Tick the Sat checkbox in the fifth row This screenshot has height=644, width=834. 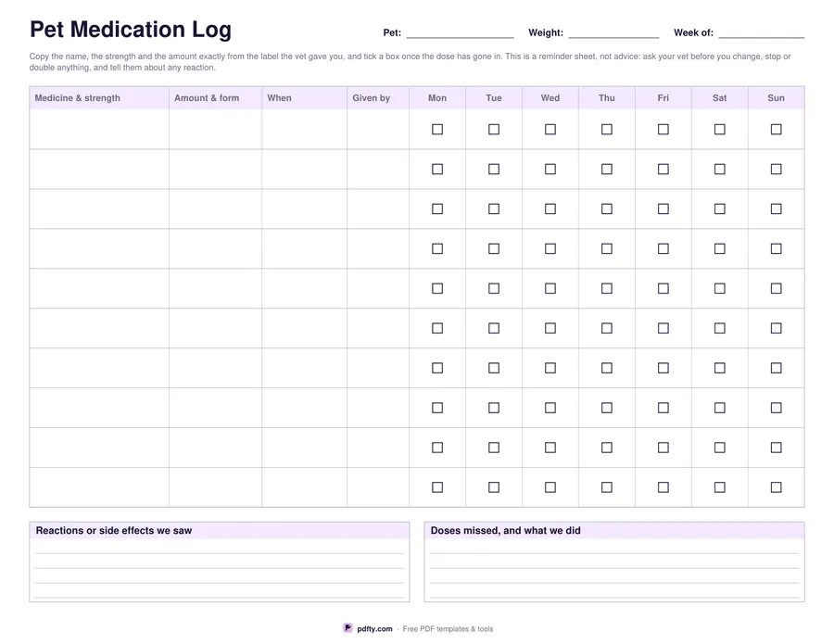pyautogui.click(x=719, y=288)
